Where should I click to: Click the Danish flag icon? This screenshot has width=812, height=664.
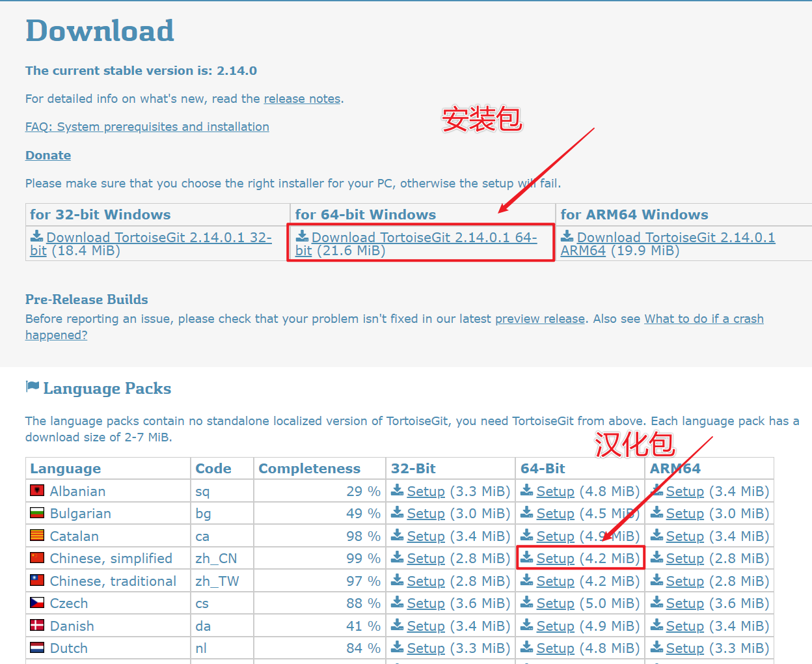pos(37,625)
